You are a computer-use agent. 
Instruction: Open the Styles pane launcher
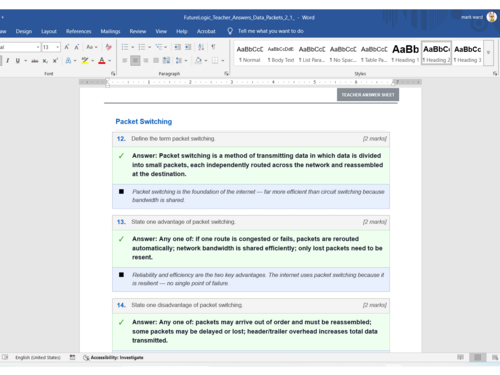(x=495, y=73)
